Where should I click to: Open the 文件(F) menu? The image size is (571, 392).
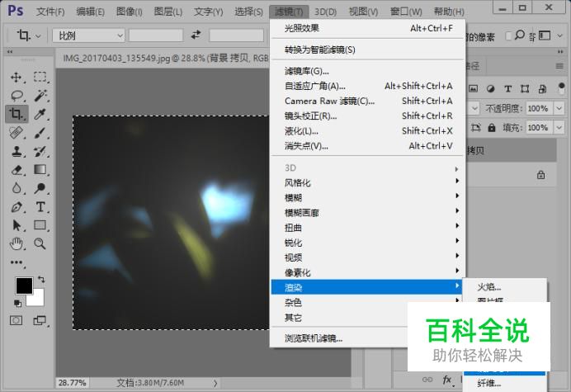point(50,12)
